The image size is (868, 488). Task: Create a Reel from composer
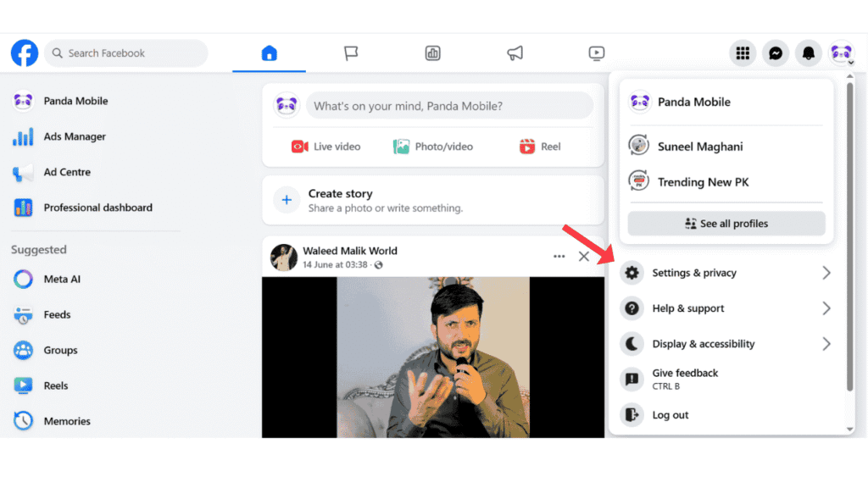tap(540, 147)
